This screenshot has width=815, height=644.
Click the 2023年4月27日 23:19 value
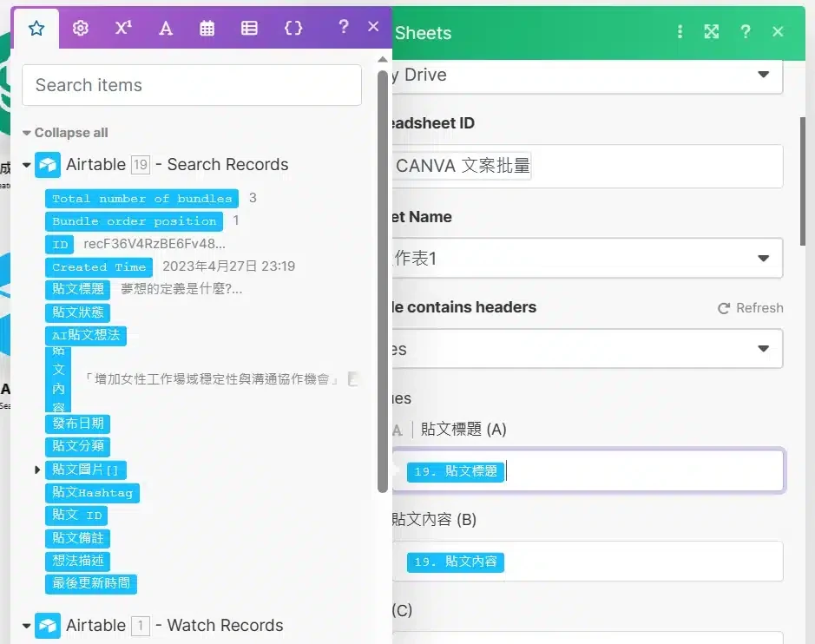coord(228,266)
